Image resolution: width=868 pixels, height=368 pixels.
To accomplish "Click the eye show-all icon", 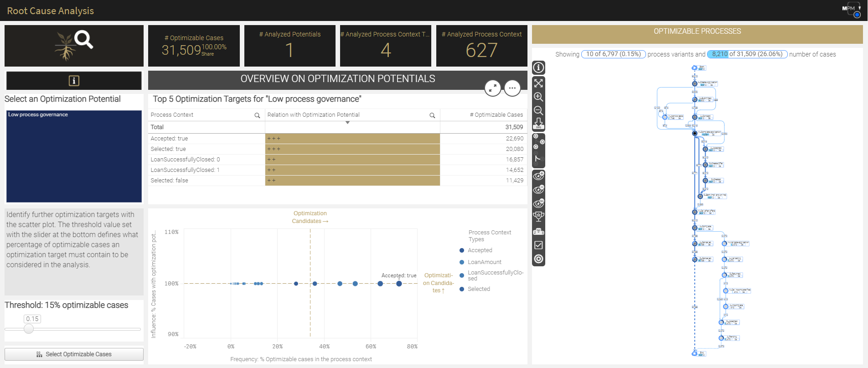I will (x=538, y=203).
